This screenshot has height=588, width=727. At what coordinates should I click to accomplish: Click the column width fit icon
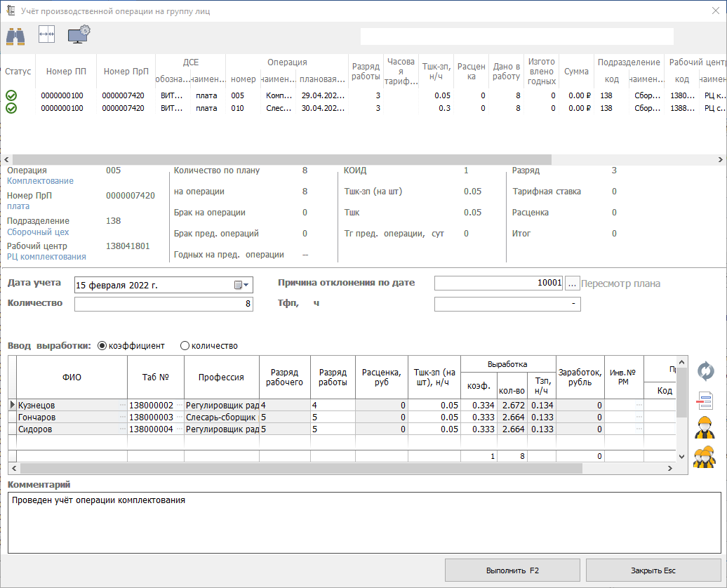tap(46, 34)
